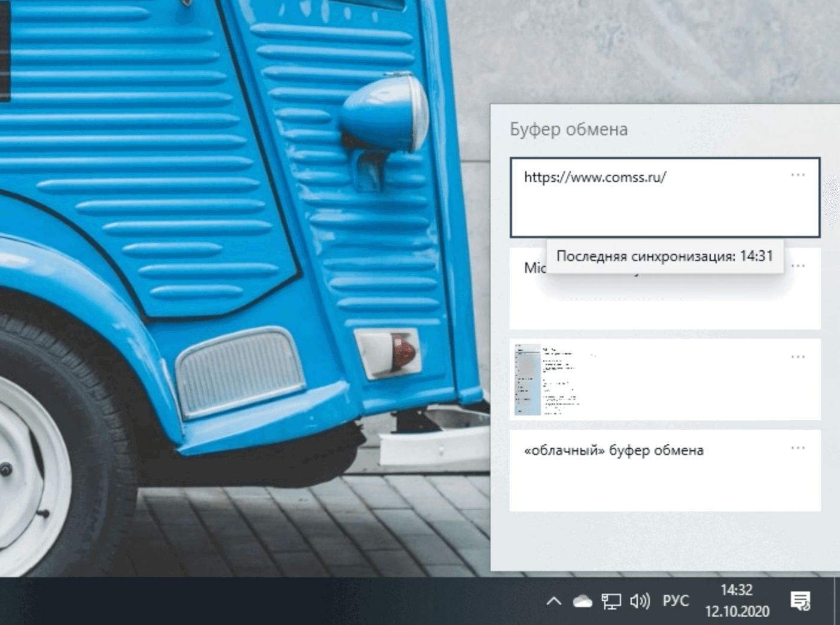Click the volume speaker tray icon

[640, 601]
